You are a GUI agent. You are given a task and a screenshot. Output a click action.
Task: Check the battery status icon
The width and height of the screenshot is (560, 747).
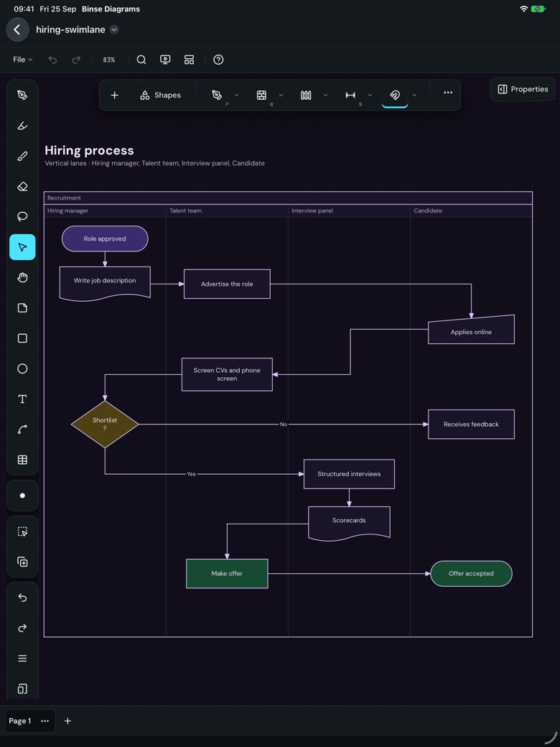pos(538,9)
